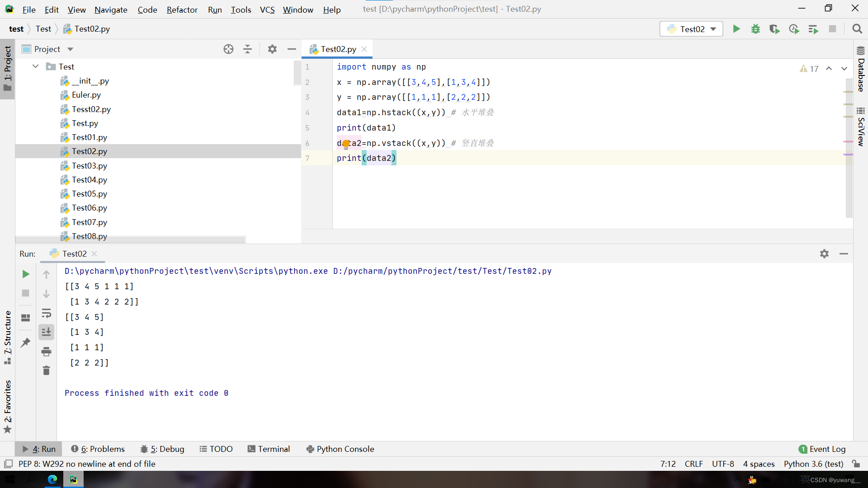Click the green Run button in top toolbar
868x488 pixels.
click(x=736, y=29)
